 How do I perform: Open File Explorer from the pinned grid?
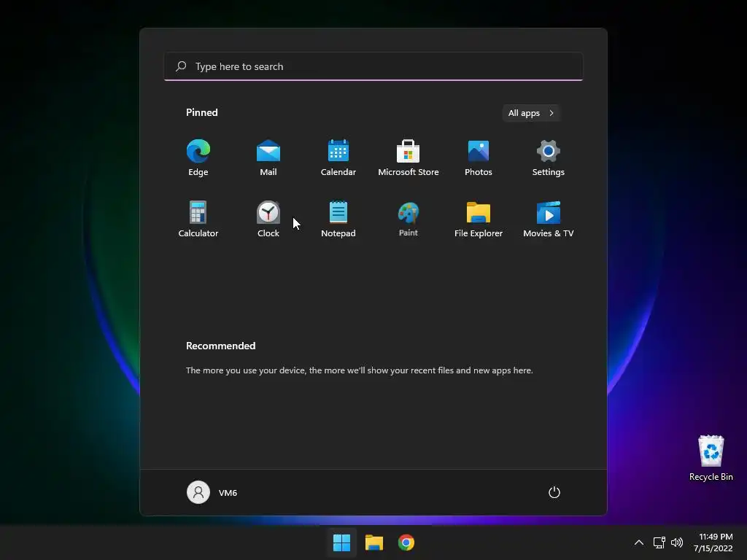(479, 219)
